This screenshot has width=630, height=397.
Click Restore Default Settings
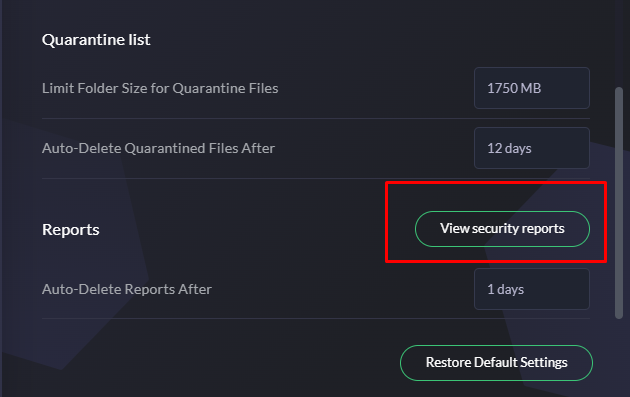tap(496, 362)
